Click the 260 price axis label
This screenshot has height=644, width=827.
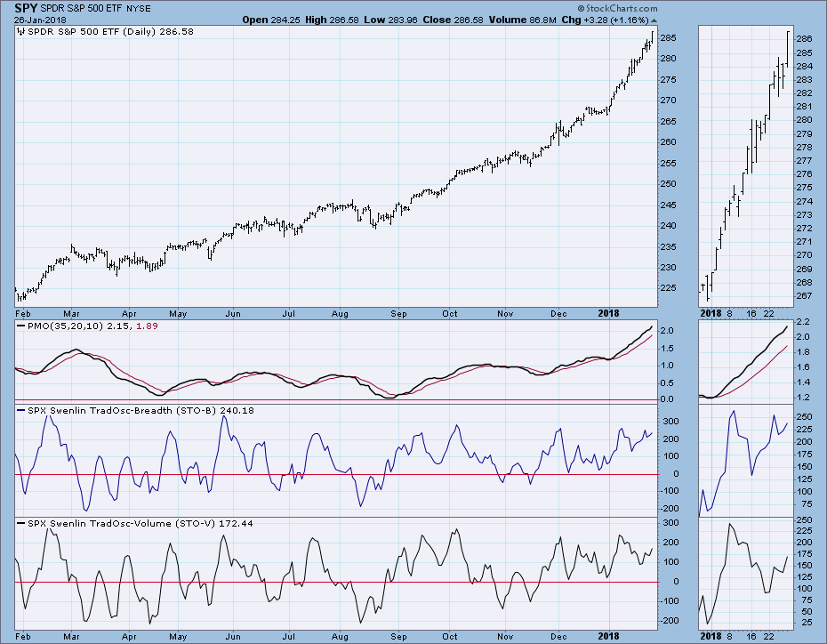(x=668, y=142)
